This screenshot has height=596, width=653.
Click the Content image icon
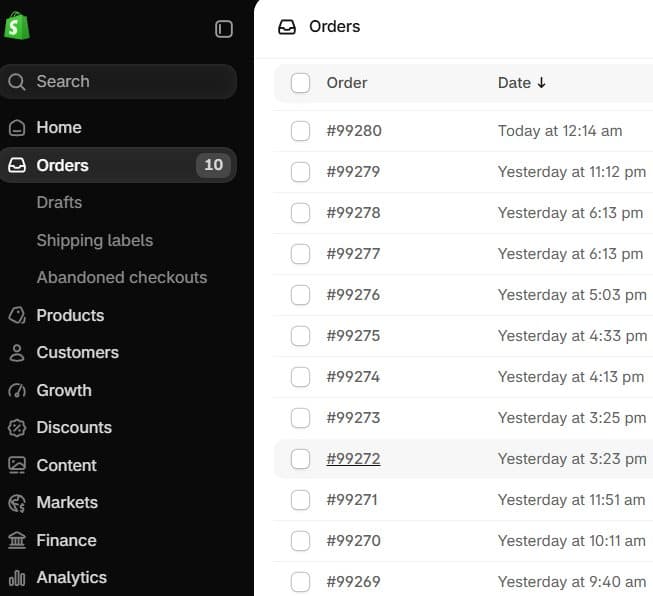pos(17,465)
